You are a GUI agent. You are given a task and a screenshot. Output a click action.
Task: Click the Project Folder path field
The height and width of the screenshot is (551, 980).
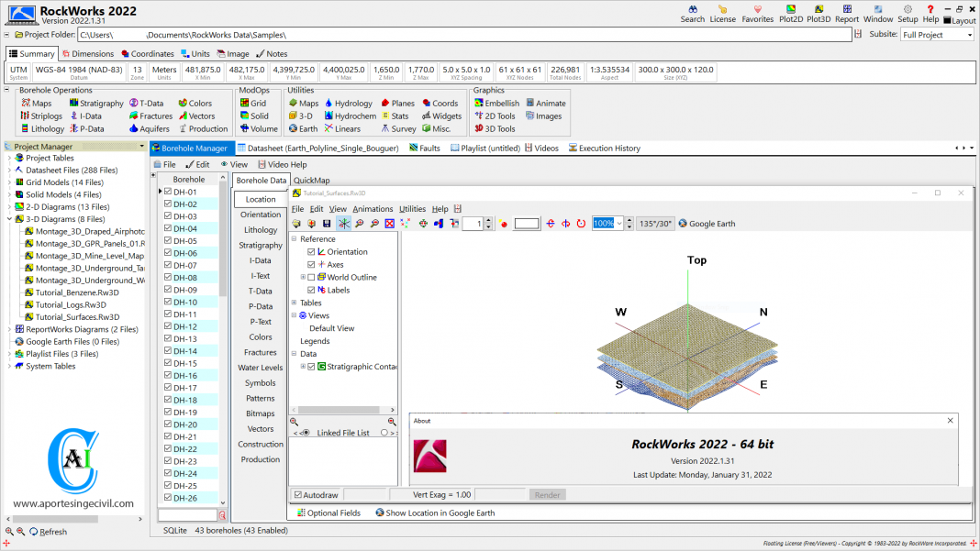459,35
